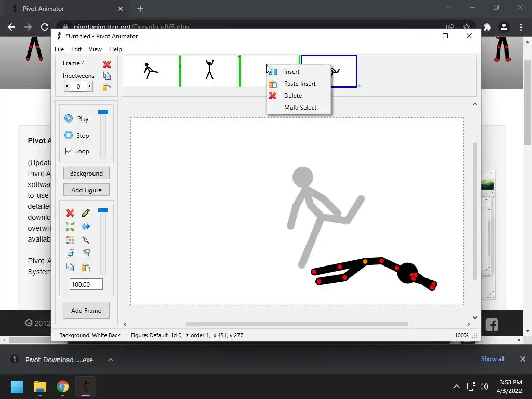This screenshot has width=532, height=399.
Task: Click the orange origin handle on figure
Action: 365,262
